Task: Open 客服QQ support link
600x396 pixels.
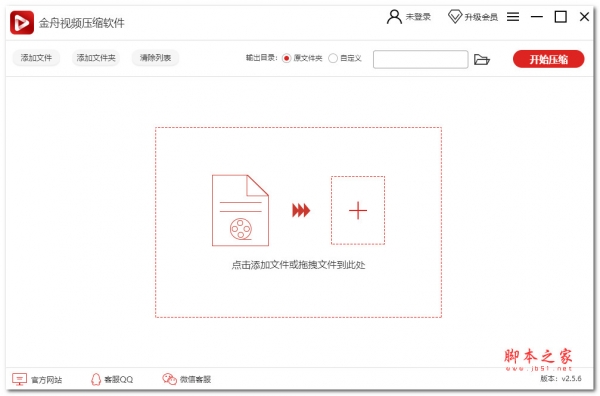Action: [119, 380]
